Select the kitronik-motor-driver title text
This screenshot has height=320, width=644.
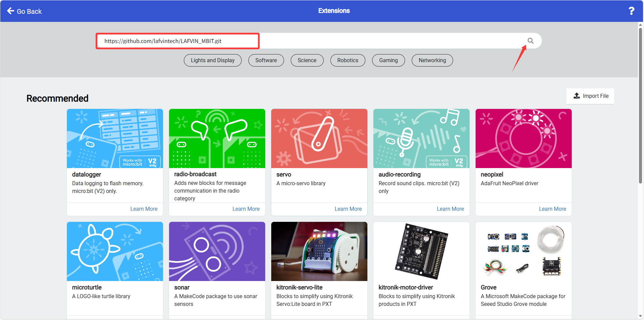[406, 287]
